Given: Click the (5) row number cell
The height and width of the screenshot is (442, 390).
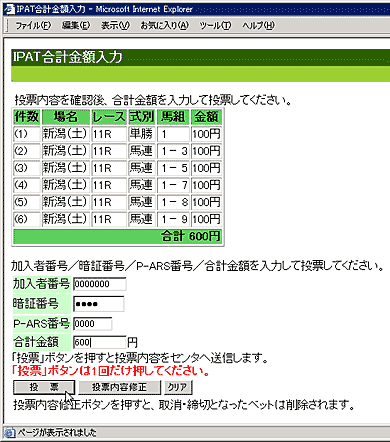Looking at the screenshot, I should pos(27,202).
